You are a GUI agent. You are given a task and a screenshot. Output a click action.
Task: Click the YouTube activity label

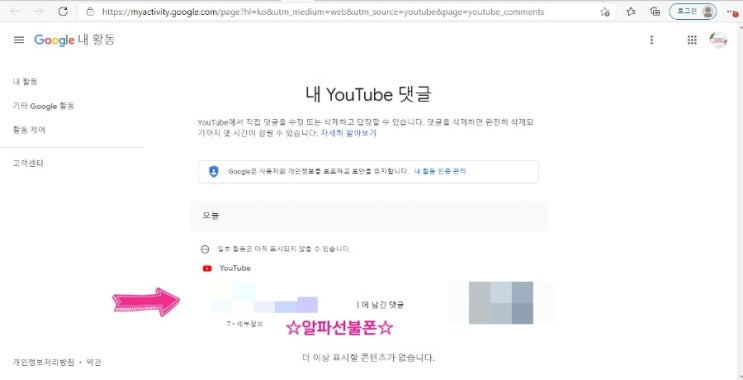[235, 268]
